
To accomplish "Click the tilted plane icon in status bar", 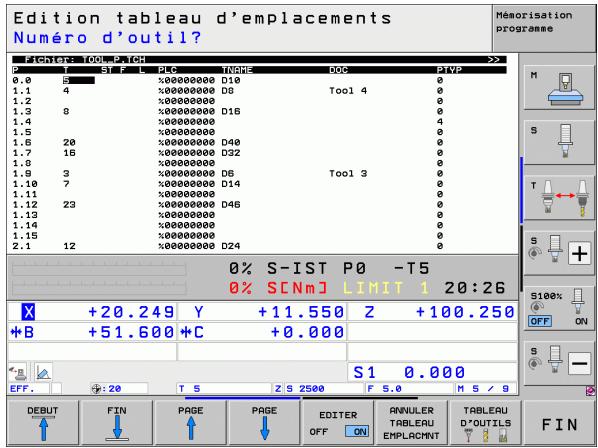I will 43,372.
